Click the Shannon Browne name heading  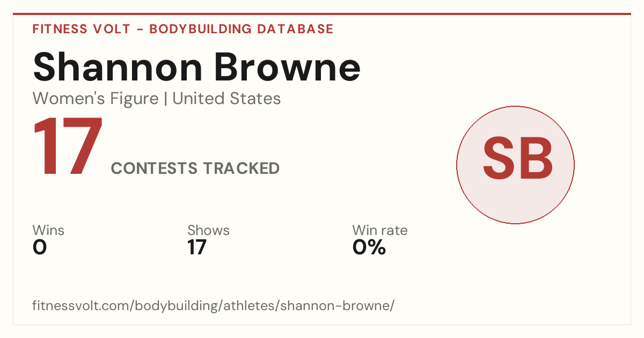pyautogui.click(x=196, y=67)
